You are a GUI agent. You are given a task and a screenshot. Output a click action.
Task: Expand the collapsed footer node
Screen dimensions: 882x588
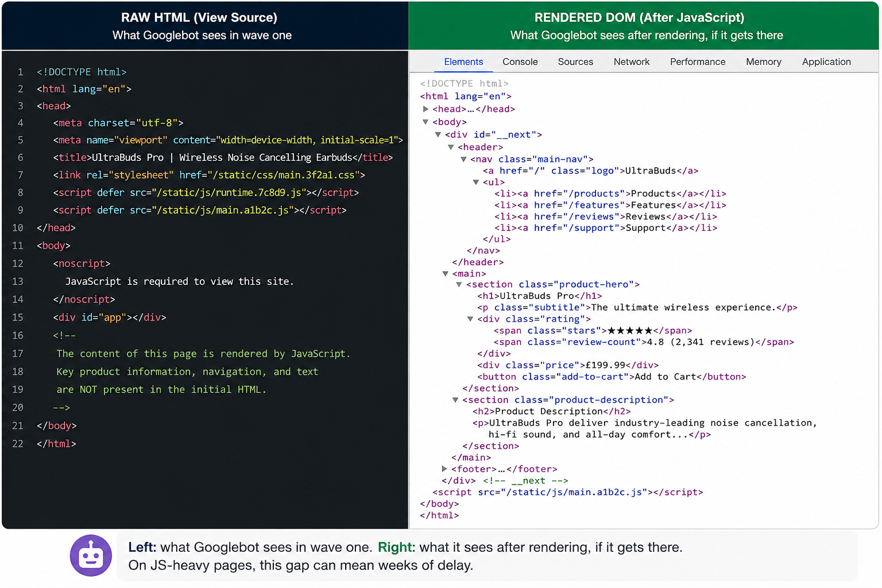(444, 469)
